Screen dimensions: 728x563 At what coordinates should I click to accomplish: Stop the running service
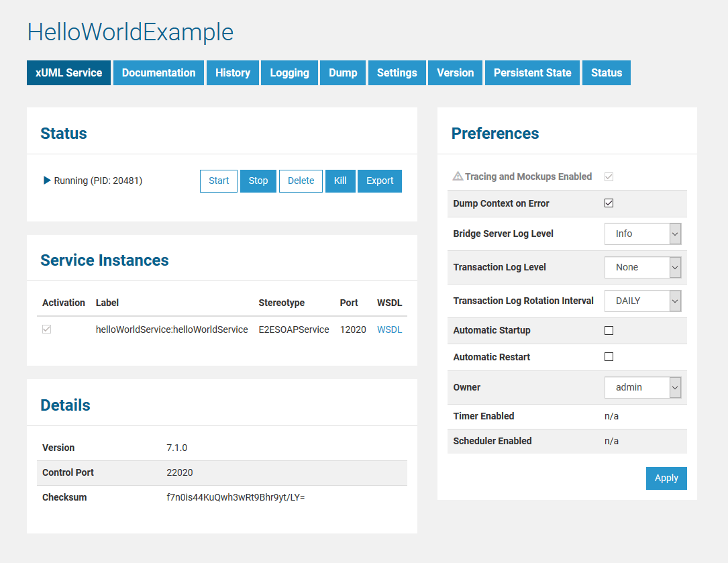click(x=258, y=181)
